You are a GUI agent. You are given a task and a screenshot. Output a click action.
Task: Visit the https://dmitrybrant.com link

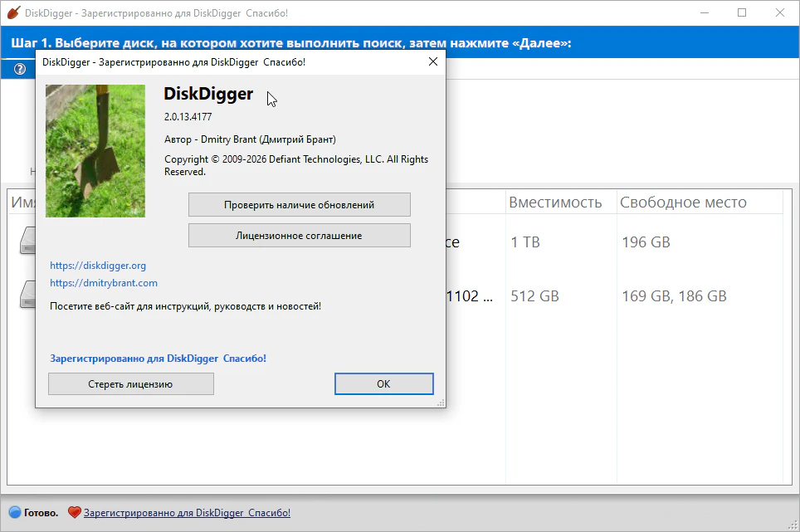click(x=104, y=283)
